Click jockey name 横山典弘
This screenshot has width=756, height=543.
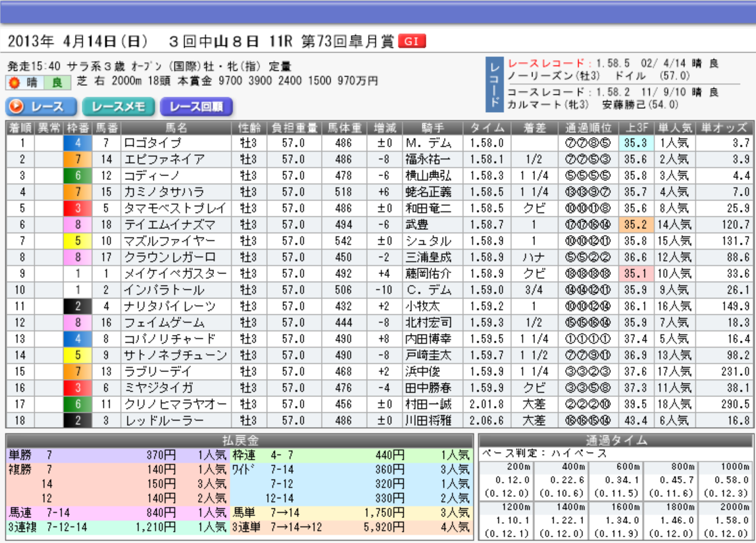point(428,176)
